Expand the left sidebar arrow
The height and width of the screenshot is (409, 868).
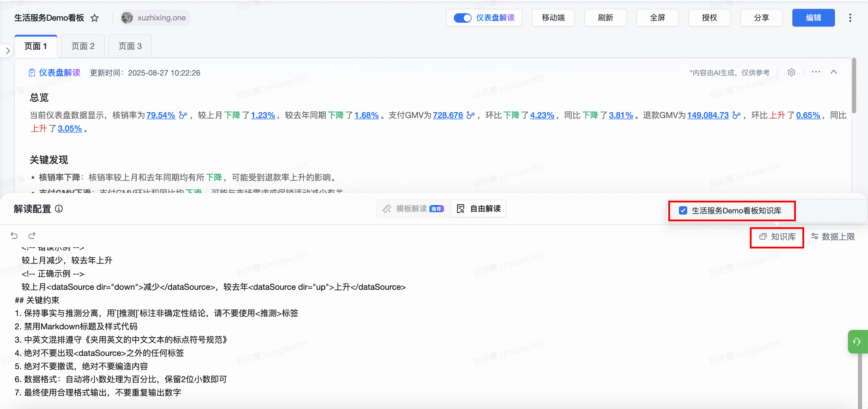coord(7,51)
